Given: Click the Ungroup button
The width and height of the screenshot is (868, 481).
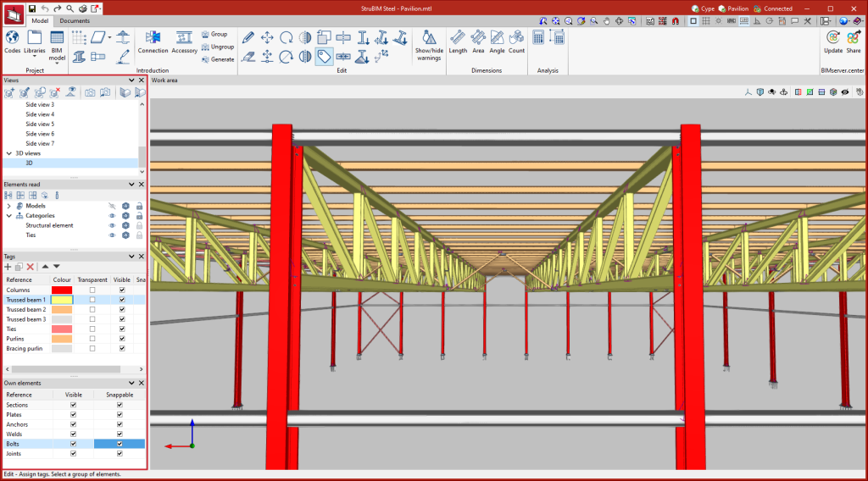Looking at the screenshot, I should click(218, 47).
